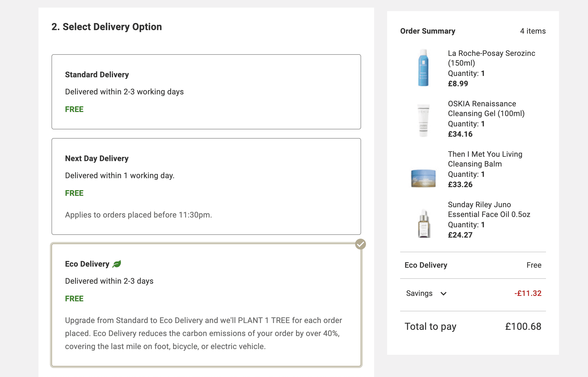Click the Order Summary heading
The width and height of the screenshot is (588, 377).
[428, 31]
